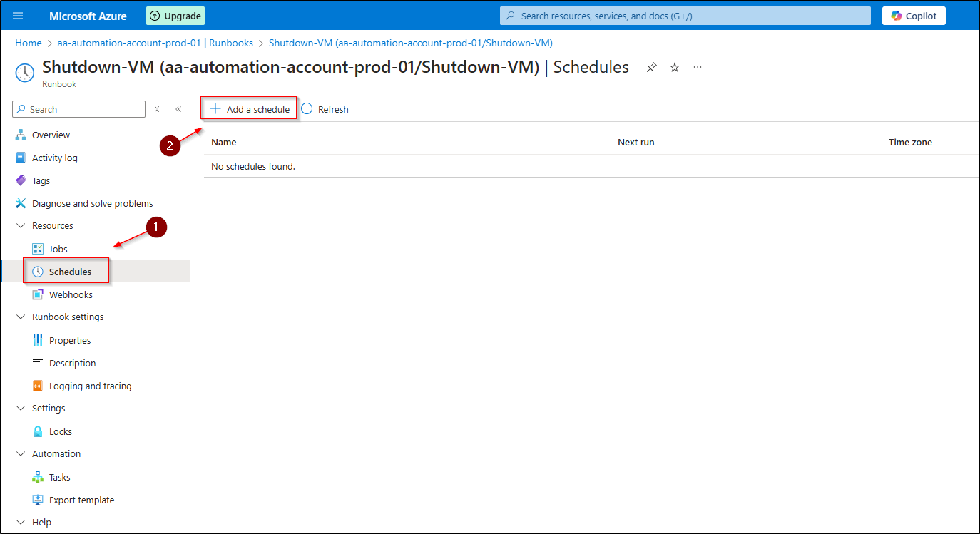This screenshot has height=534, width=980.
Task: Select Webhooks menu item
Action: (x=71, y=295)
